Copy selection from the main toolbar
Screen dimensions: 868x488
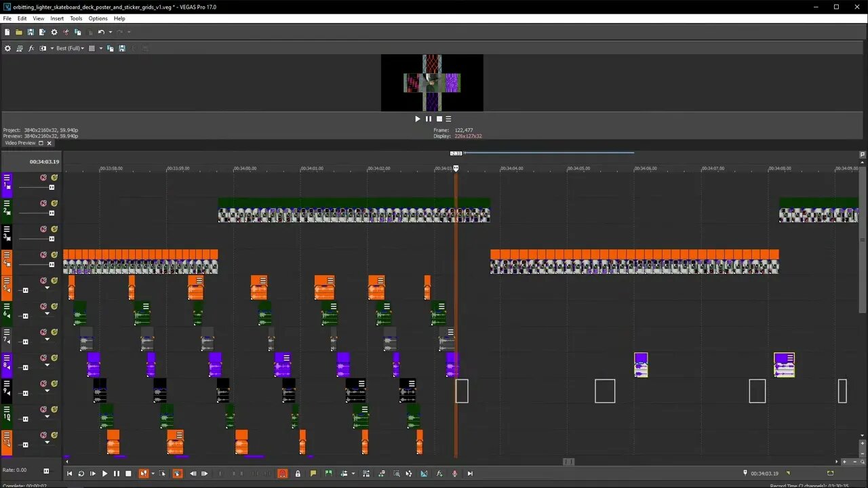pyautogui.click(x=78, y=32)
